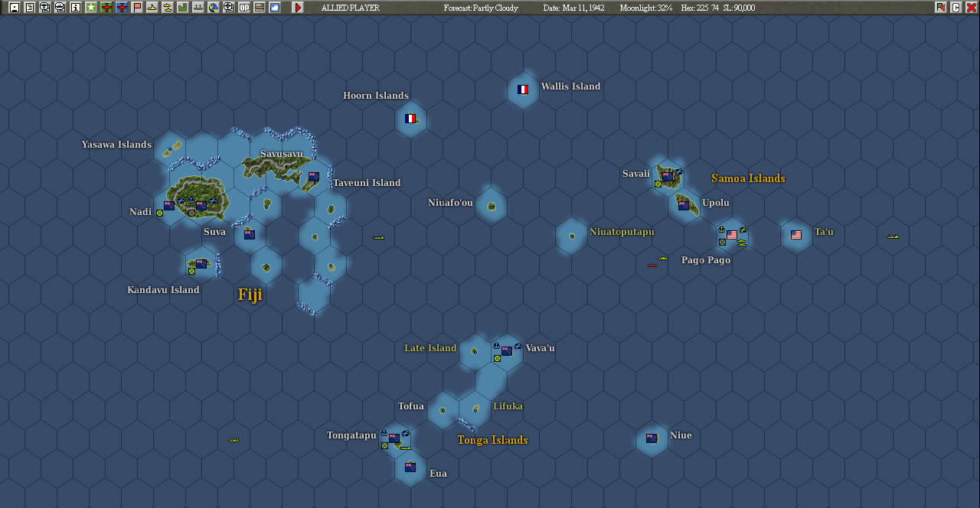980x508 pixels.
Task: Select the green star Allied units icon
Action: (x=90, y=8)
